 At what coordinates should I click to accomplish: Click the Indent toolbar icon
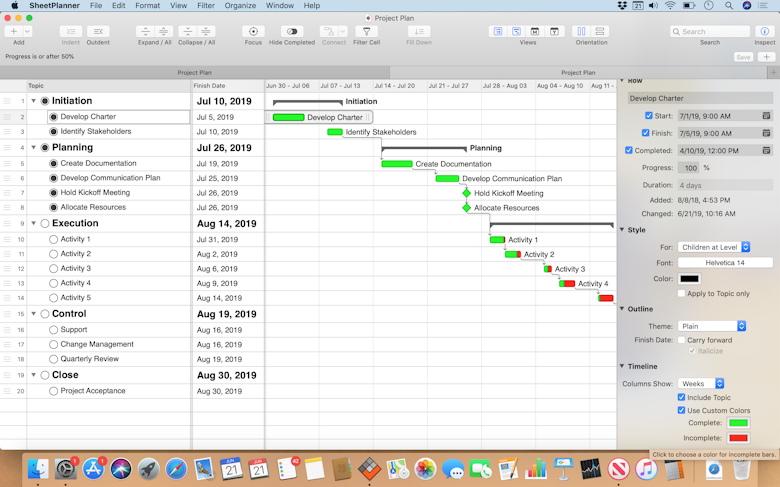pyautogui.click(x=71, y=31)
